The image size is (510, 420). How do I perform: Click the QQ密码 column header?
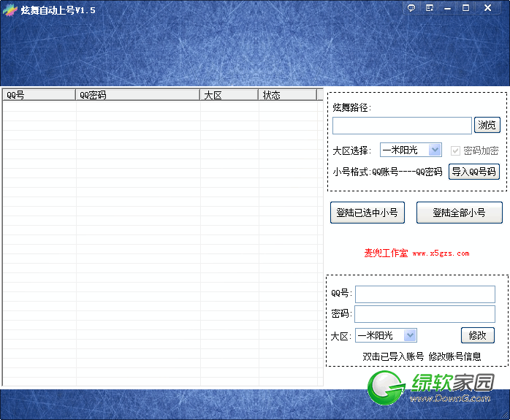pyautogui.click(x=137, y=95)
